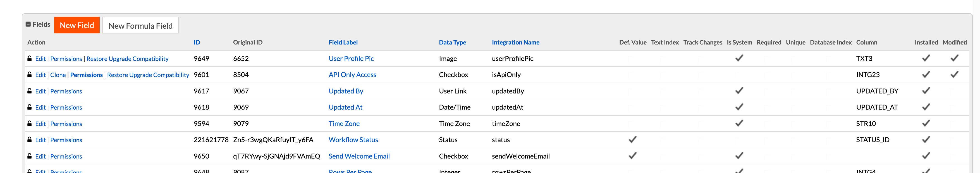Click the New Field button
Viewport: 980px width, 173px height.
(x=77, y=25)
